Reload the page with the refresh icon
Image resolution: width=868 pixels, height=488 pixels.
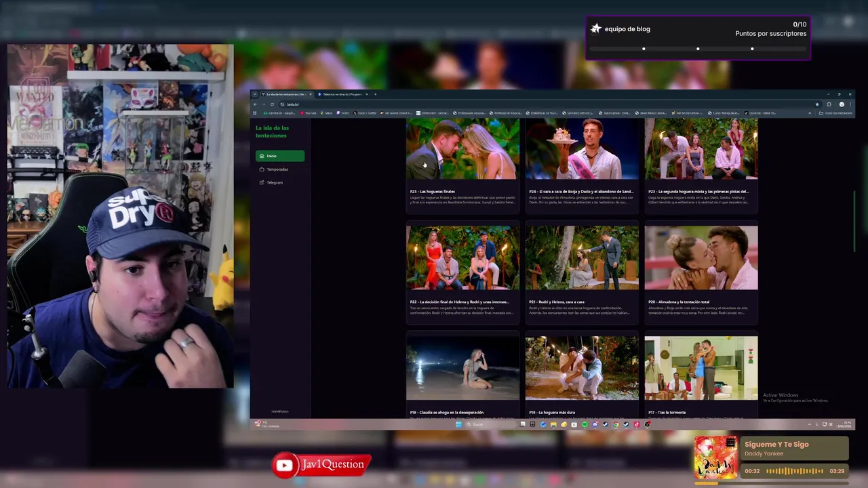[x=272, y=104]
